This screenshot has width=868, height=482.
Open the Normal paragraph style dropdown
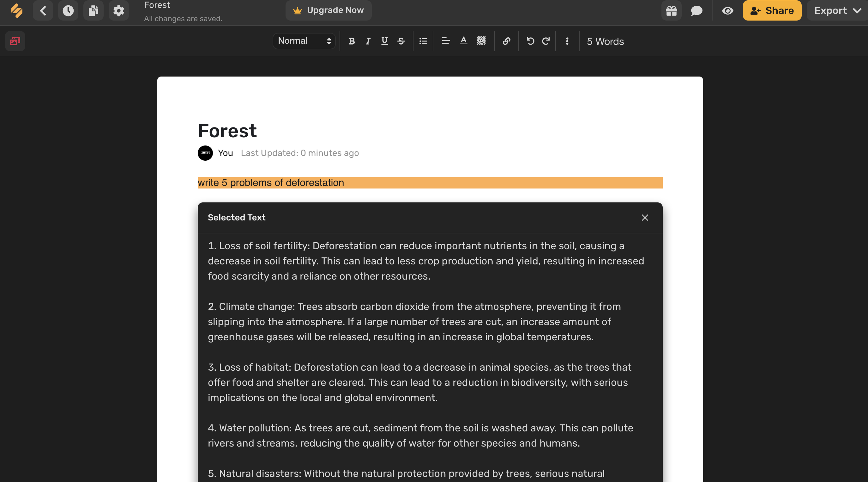303,41
